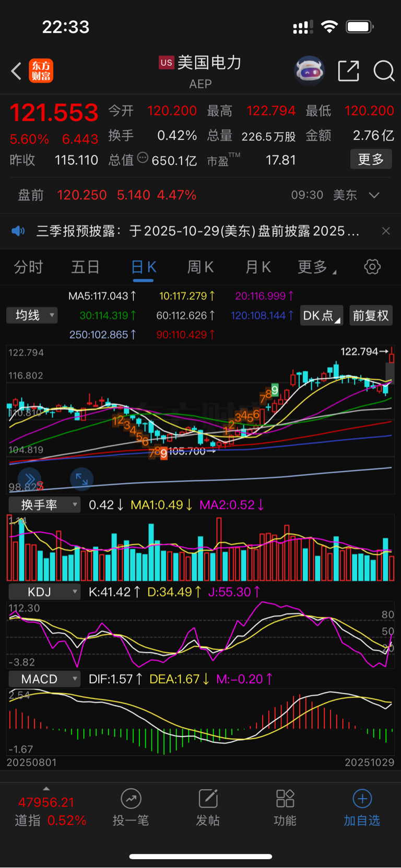This screenshot has height=868, width=401.
Task: Dismiss the 三季报预披露 notice
Action: [x=386, y=231]
